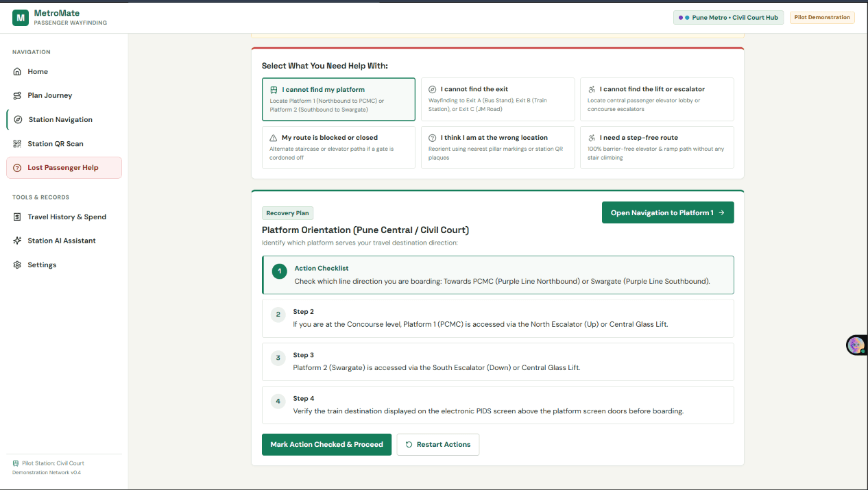Select the Step 4 PIDS screen row
868x490 pixels.
498,404
